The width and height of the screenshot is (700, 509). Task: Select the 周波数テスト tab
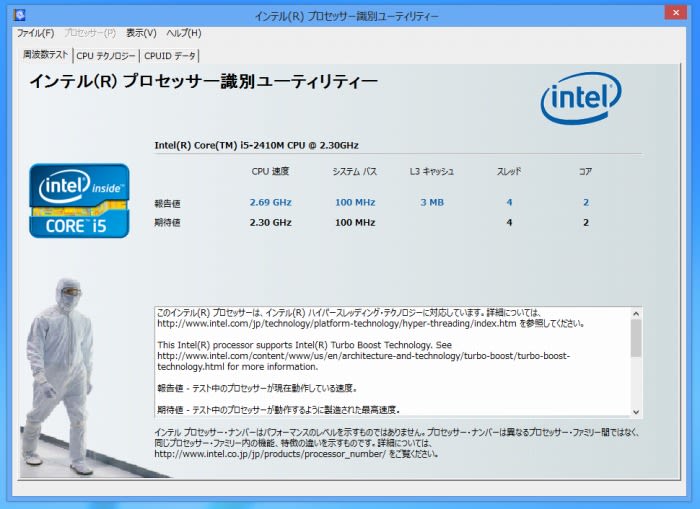[x=46, y=55]
